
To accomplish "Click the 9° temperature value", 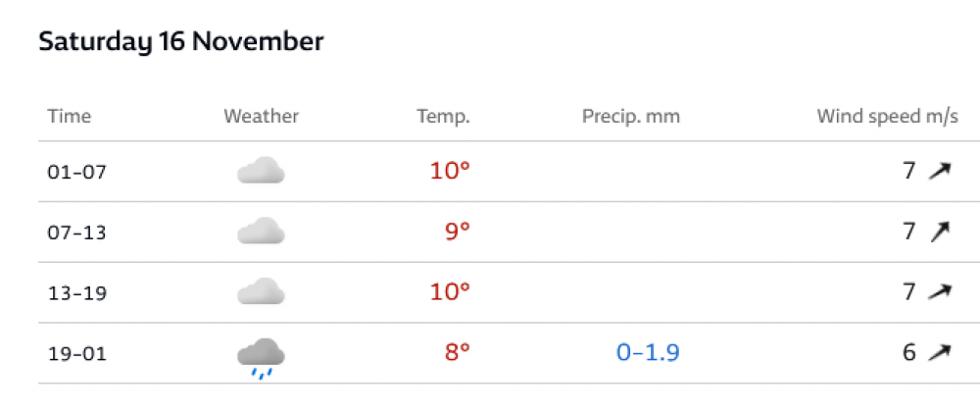I will tap(457, 232).
